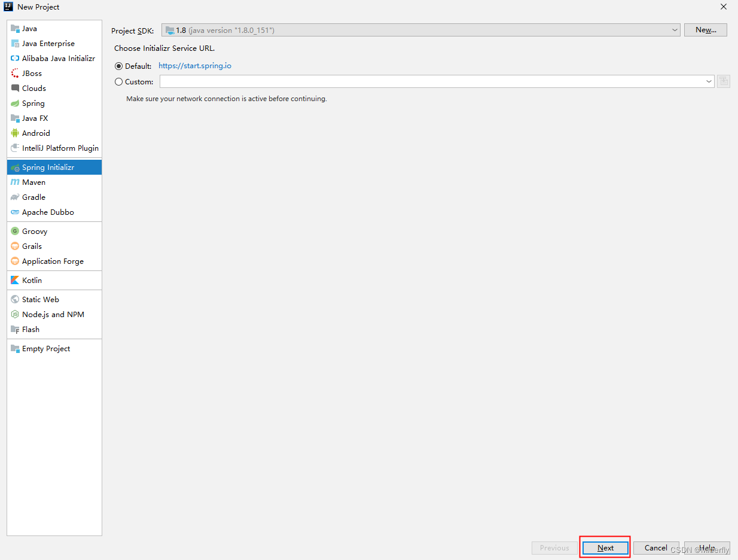Click the Android robot icon

point(15,133)
